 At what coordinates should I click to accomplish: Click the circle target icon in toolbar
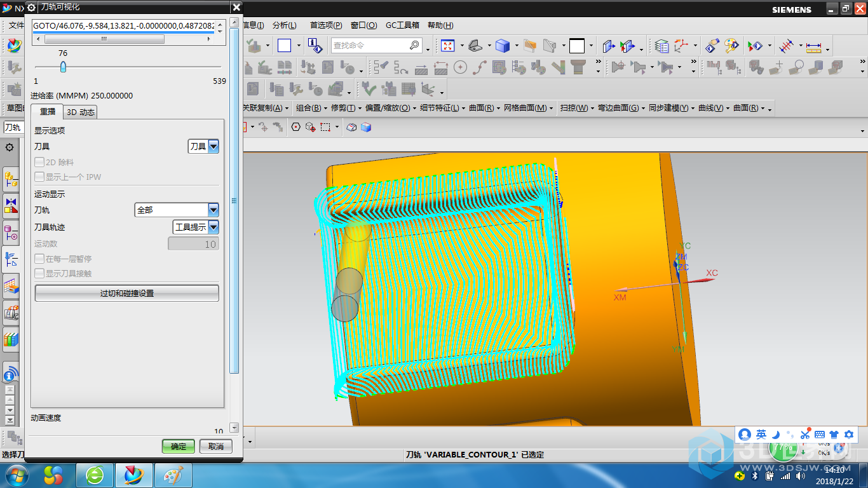pyautogui.click(x=460, y=67)
